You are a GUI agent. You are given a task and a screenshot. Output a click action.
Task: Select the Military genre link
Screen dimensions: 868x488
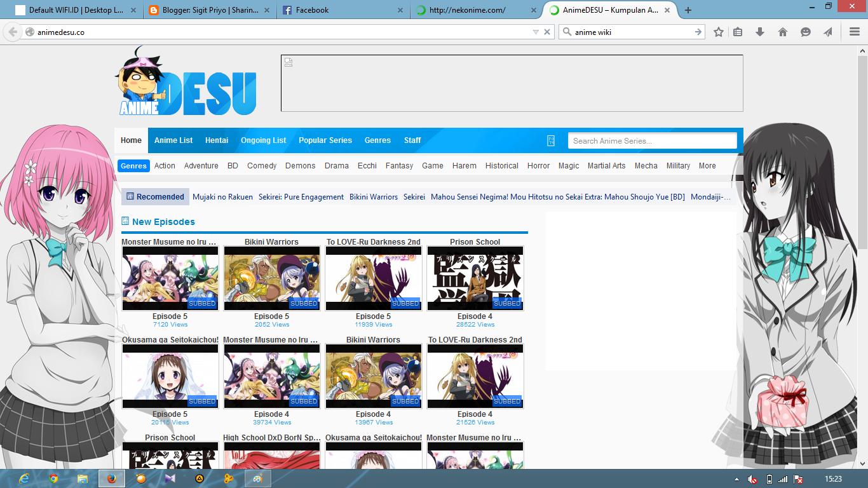click(678, 166)
